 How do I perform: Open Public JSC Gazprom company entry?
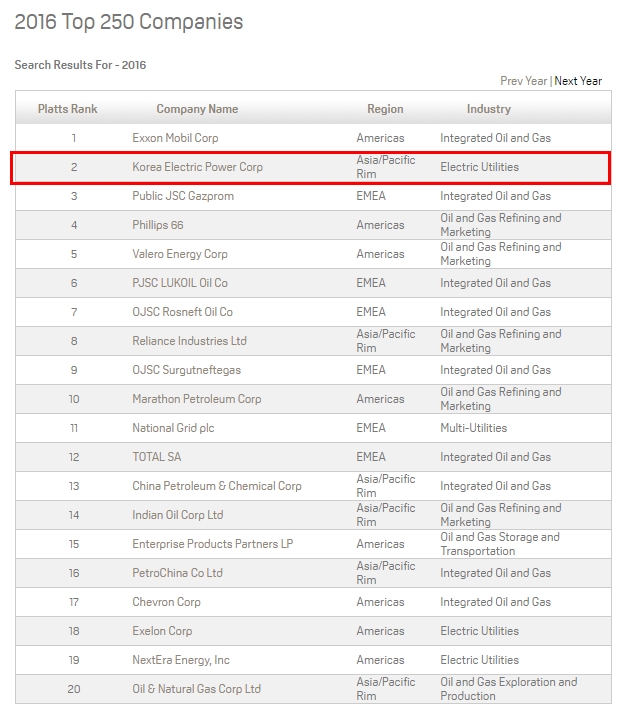(183, 196)
